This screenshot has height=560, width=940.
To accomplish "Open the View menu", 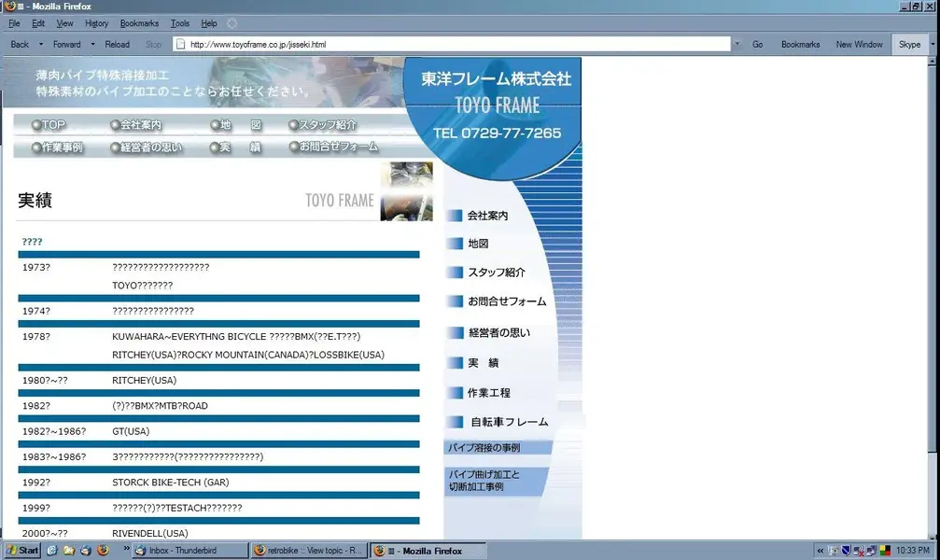I will pos(64,23).
